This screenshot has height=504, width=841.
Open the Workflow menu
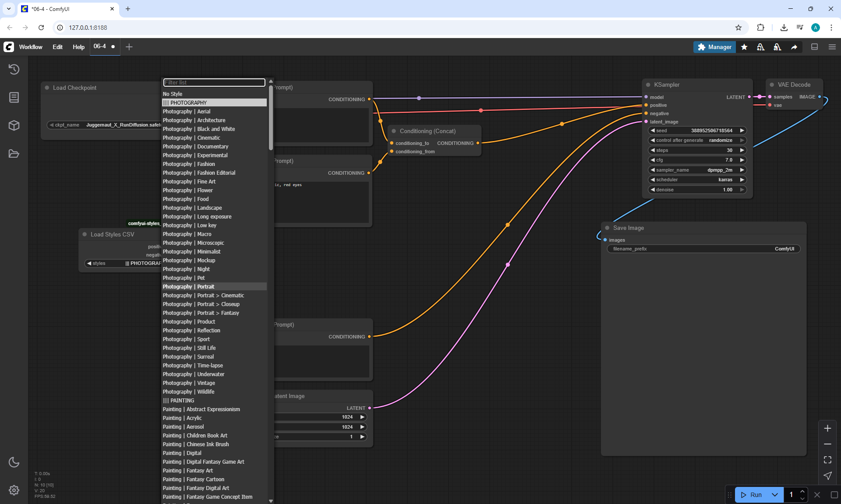(x=31, y=47)
